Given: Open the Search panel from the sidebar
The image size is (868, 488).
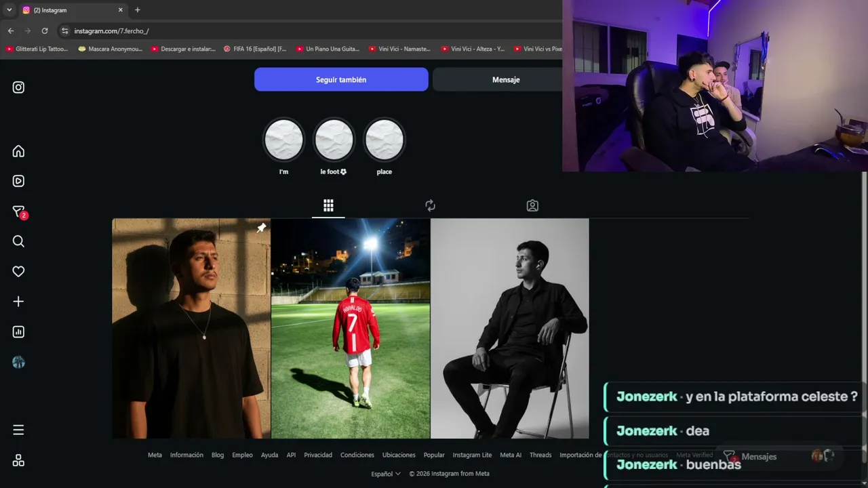Looking at the screenshot, I should (18, 241).
